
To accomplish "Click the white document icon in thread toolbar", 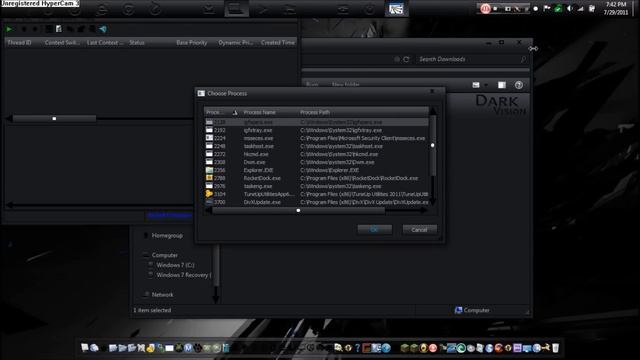I will click(x=59, y=29).
